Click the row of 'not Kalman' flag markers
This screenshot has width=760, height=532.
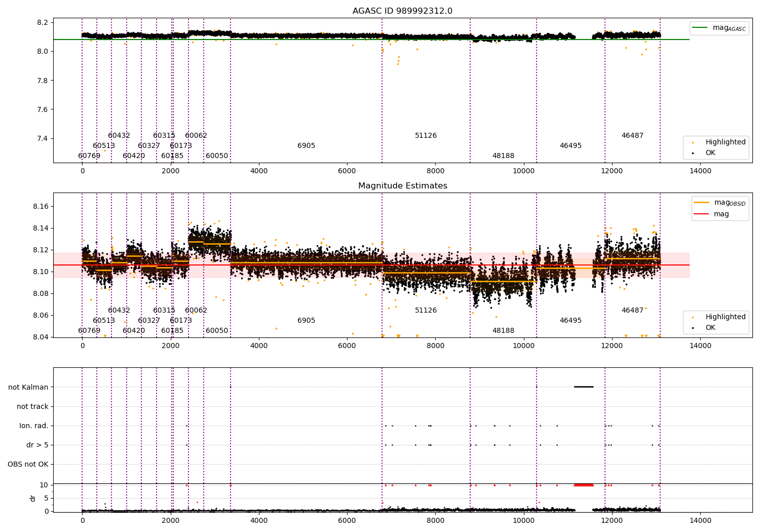point(584,387)
